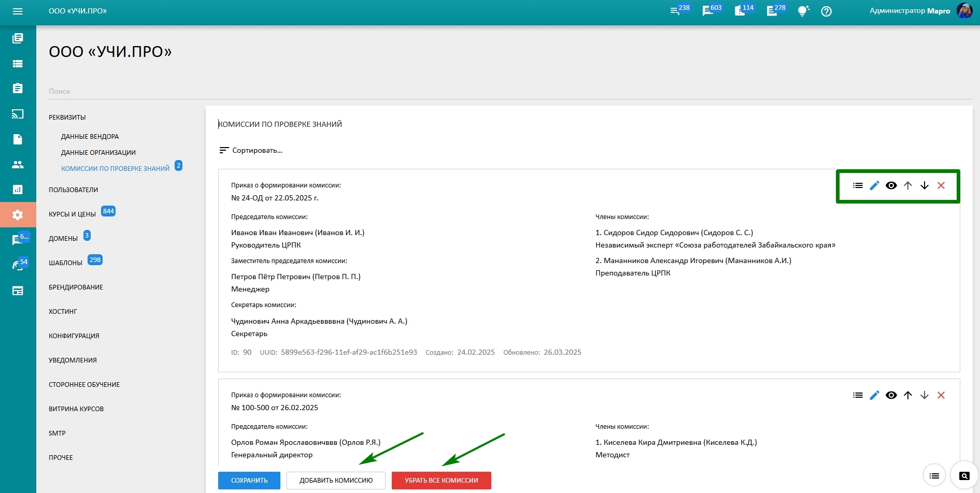Click the administrator avatar picture
The height and width of the screenshot is (493, 980).
point(964,10)
